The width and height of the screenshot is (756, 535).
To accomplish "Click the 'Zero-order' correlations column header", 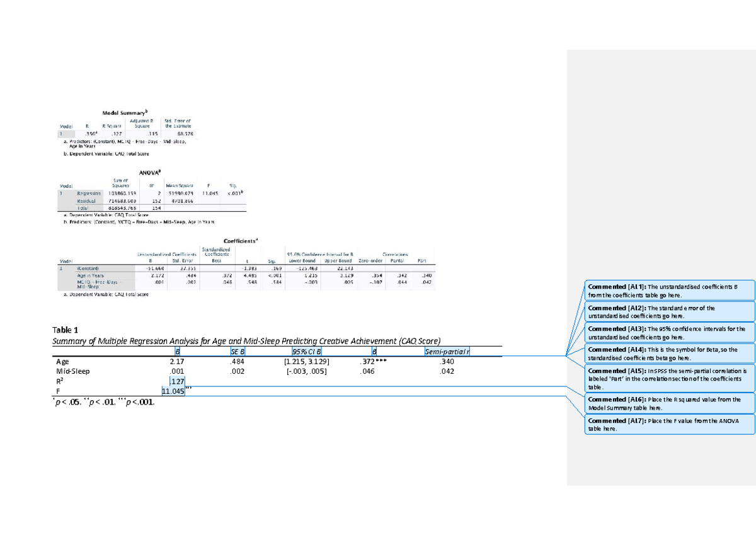I will pos(370,260).
